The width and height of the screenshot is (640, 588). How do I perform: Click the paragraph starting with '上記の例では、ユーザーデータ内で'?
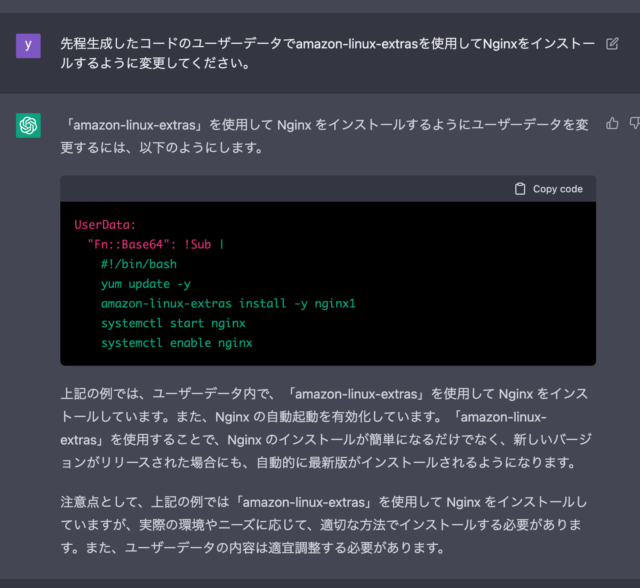pyautogui.click(x=326, y=428)
